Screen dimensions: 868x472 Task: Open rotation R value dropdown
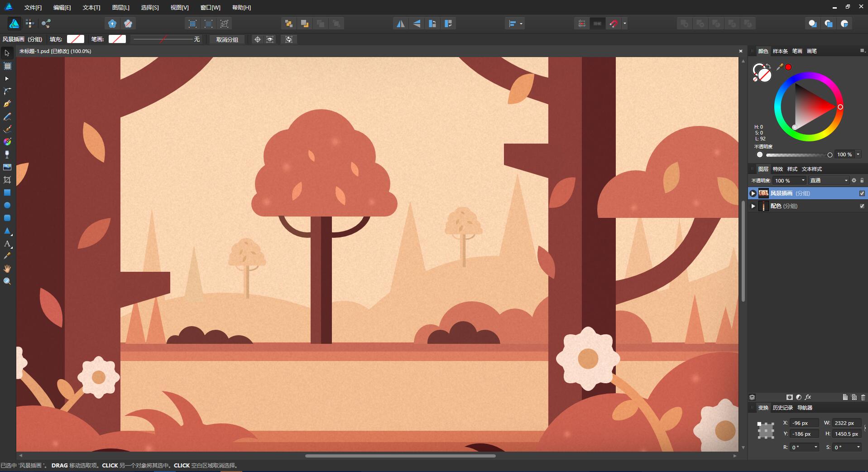point(816,447)
